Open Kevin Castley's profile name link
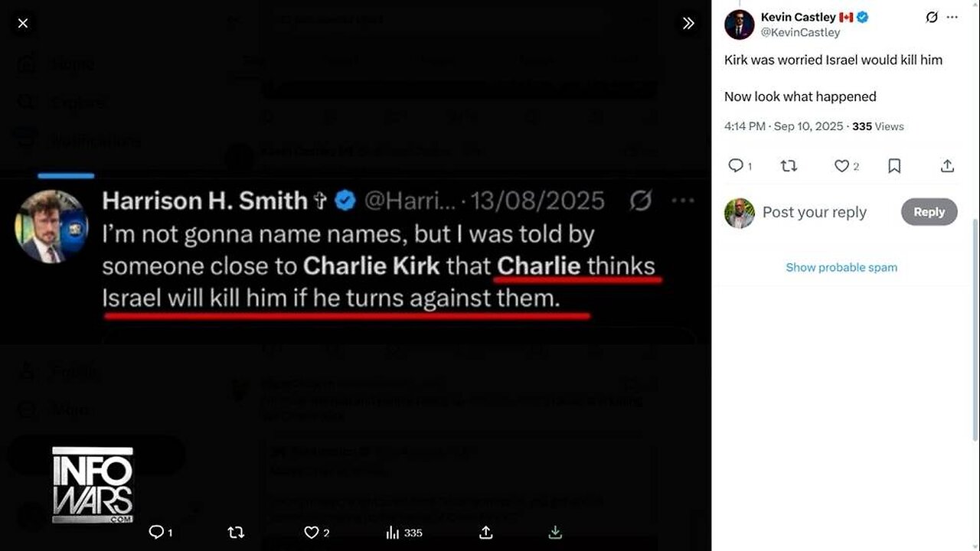980x551 pixels. click(x=798, y=17)
